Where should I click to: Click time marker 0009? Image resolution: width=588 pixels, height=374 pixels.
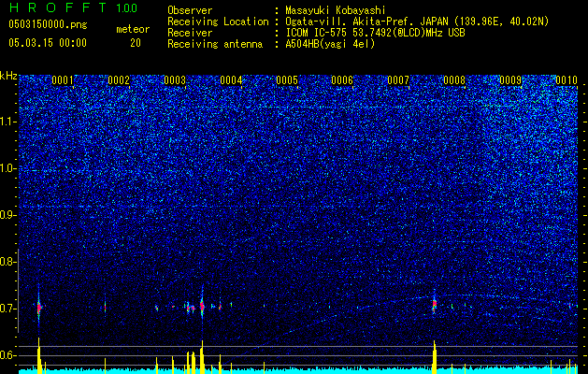pyautogui.click(x=510, y=80)
